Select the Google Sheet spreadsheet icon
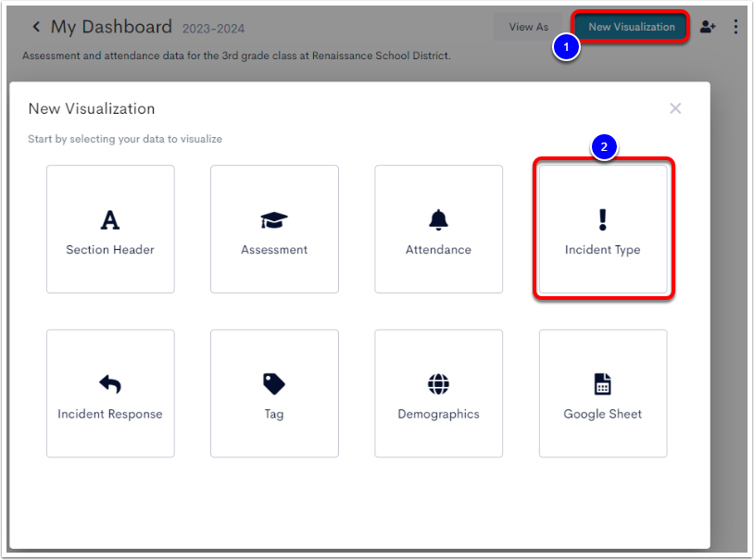 tap(602, 384)
